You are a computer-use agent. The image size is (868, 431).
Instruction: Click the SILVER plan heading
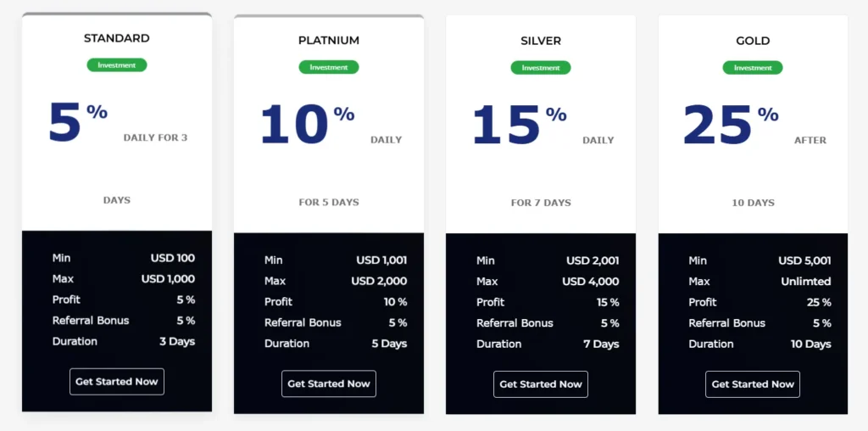click(x=541, y=41)
